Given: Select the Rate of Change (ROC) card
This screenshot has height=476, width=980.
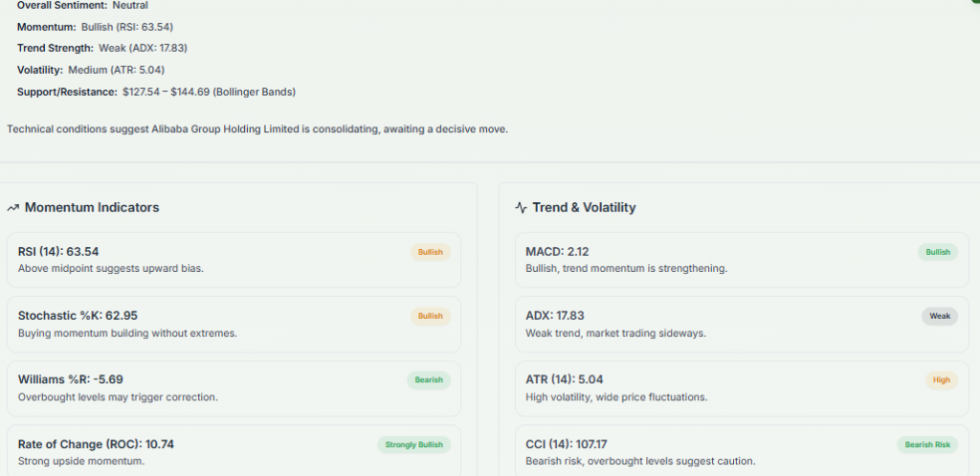Looking at the screenshot, I should pyautogui.click(x=234, y=450).
